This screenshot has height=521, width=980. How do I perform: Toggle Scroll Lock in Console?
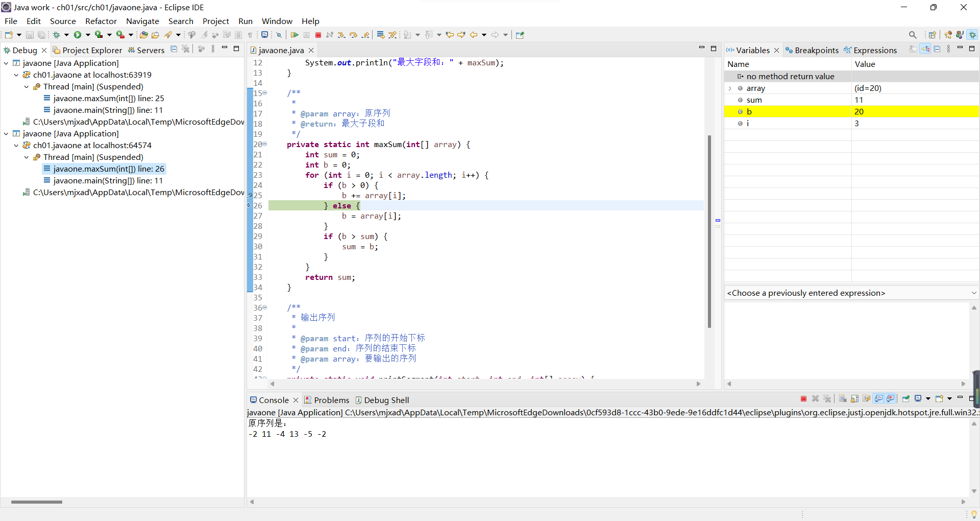[854, 399]
